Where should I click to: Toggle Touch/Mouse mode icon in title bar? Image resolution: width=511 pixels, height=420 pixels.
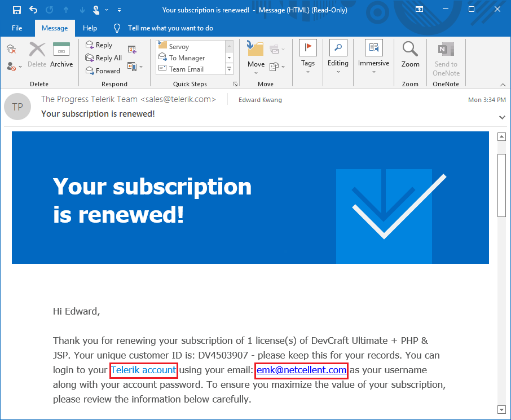[96, 10]
